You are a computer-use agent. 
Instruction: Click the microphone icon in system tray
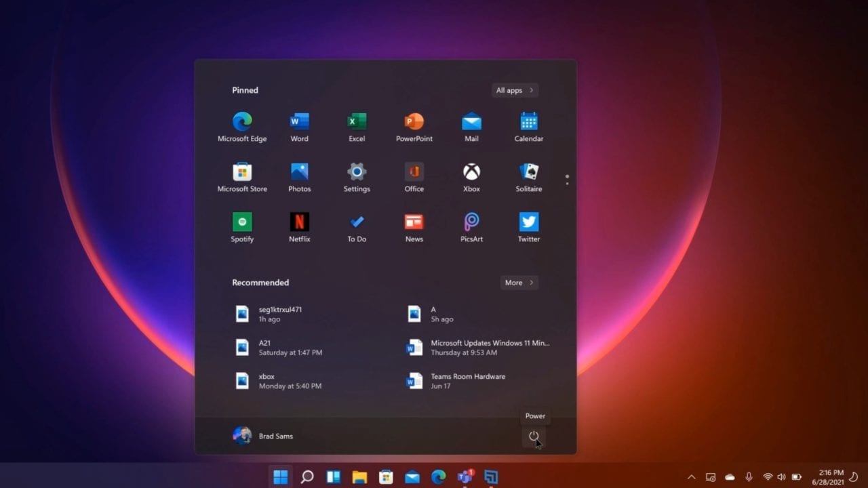point(749,477)
